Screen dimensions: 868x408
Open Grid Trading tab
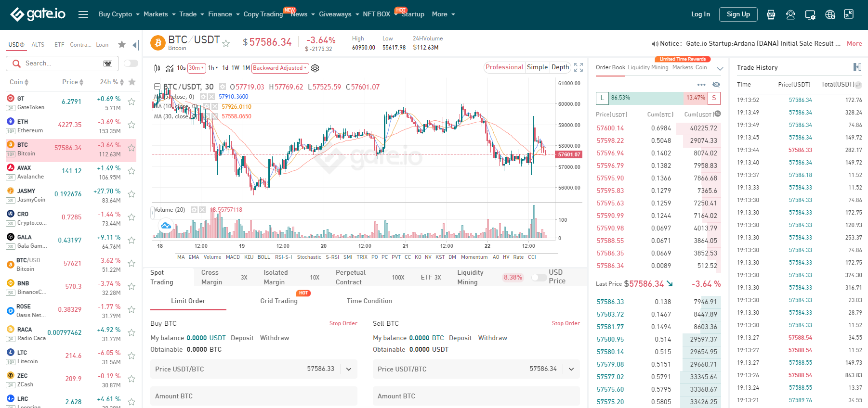(279, 301)
